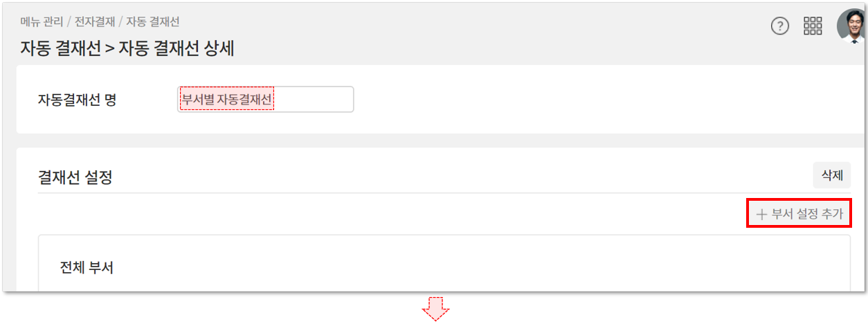The width and height of the screenshot is (868, 324).
Task: Click the 자동결재선 명 label
Action: click(x=77, y=100)
